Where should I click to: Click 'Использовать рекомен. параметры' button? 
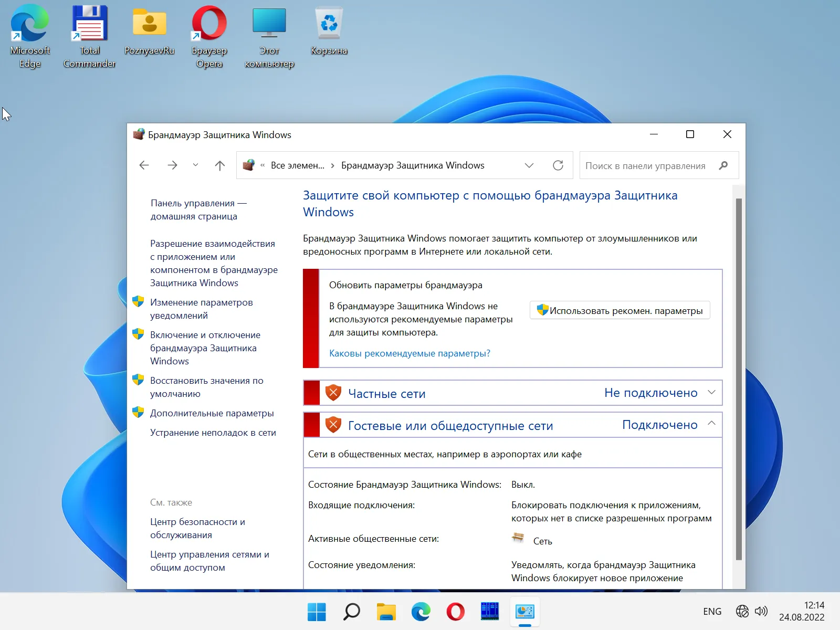coord(620,310)
